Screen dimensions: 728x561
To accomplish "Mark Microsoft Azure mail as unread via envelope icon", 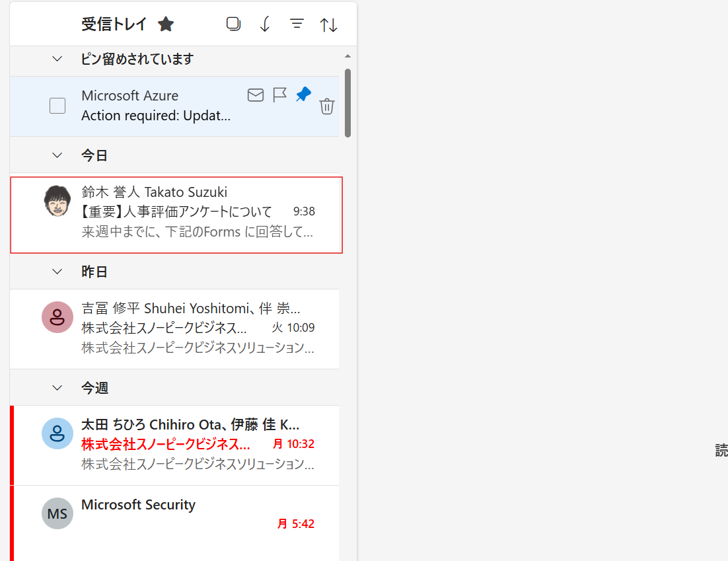I will coord(256,95).
